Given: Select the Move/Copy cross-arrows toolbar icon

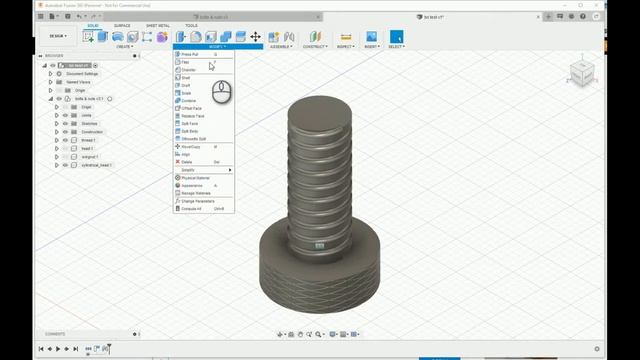Looking at the screenshot, I should coord(256,37).
